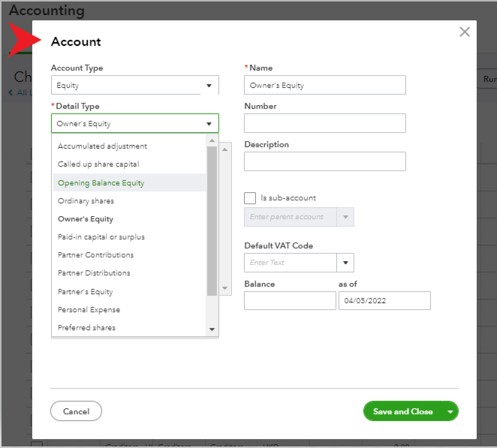Expand the Save and Close arrow menu
Viewport: 497px width, 448px height.
[x=450, y=411]
